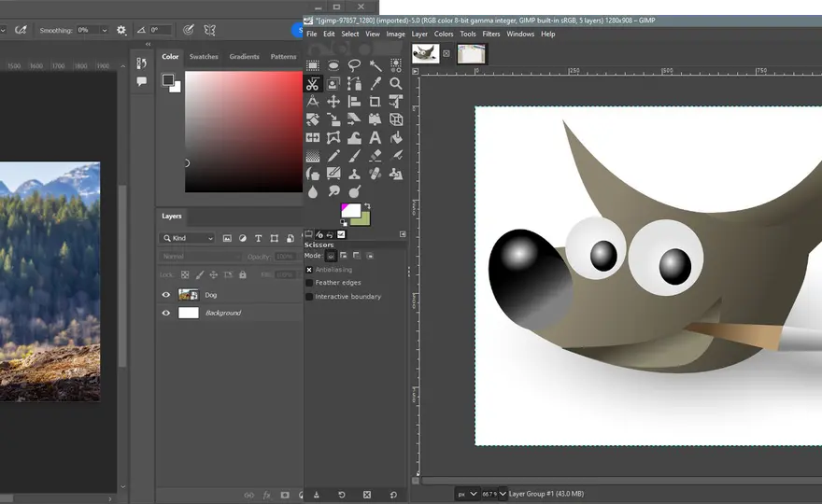Hide the Background layer in Photoshop
Viewport: 822px width, 504px height.
click(166, 313)
